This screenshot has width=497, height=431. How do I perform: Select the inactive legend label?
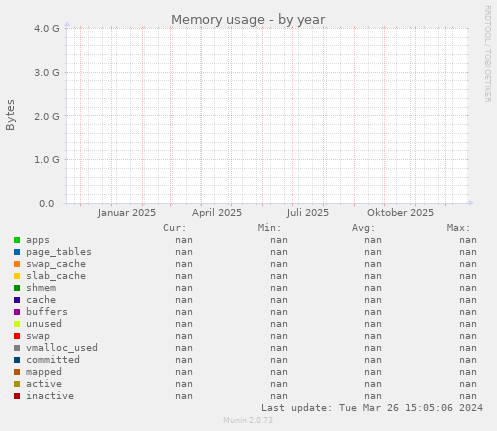(x=50, y=396)
